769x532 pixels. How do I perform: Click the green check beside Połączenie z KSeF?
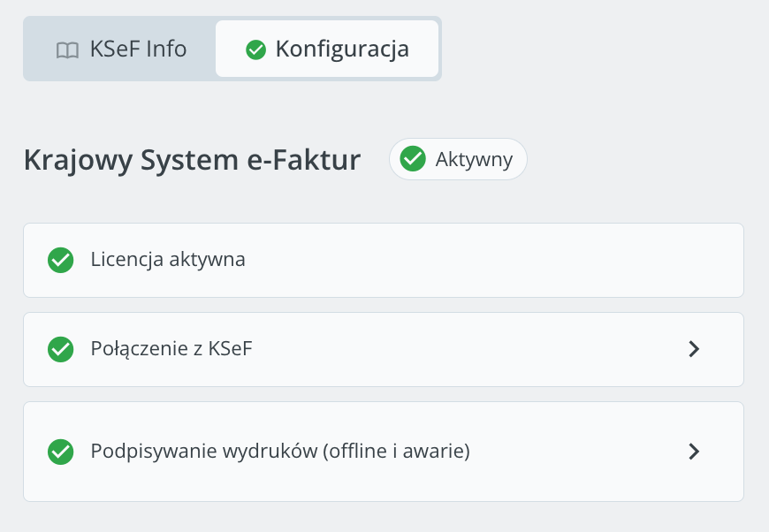tap(60, 349)
